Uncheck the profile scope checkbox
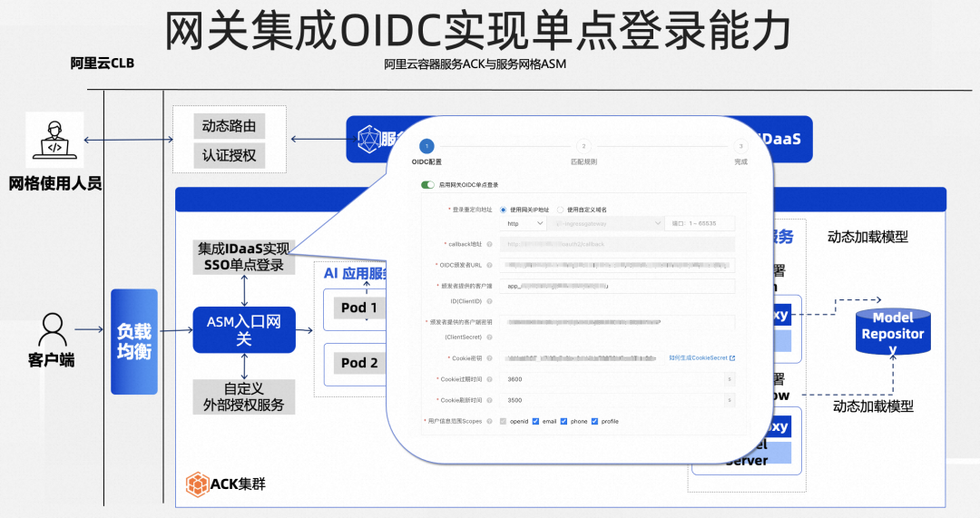Image resolution: width=980 pixels, height=518 pixels. [x=594, y=421]
